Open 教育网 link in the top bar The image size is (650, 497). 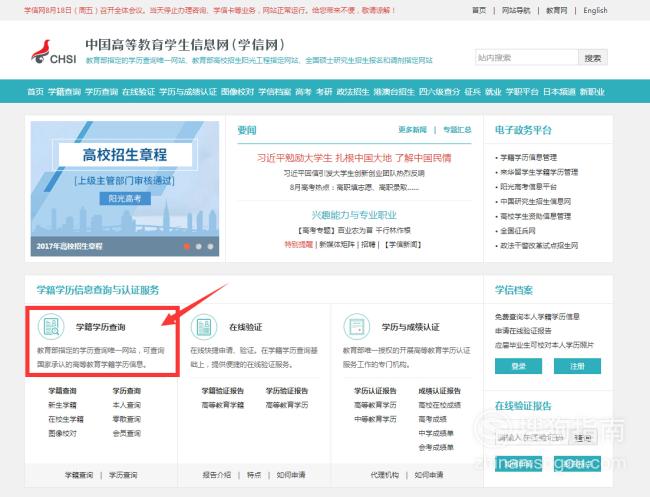click(x=556, y=10)
